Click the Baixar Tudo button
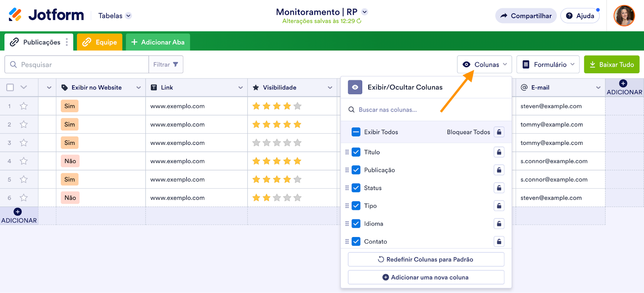Image resolution: width=644 pixels, height=293 pixels. (611, 64)
